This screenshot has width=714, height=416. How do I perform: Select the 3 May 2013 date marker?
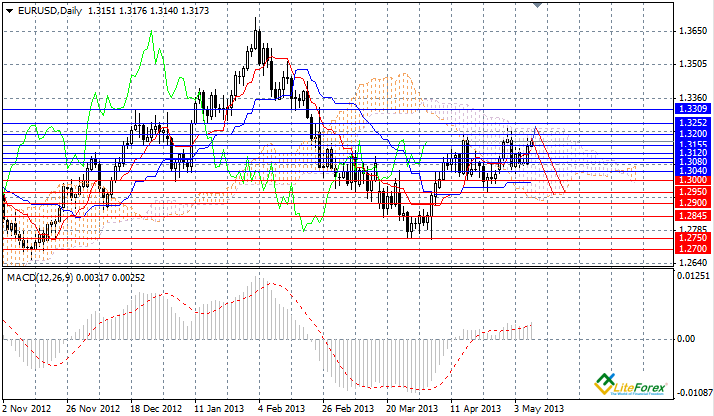[x=538, y=409]
